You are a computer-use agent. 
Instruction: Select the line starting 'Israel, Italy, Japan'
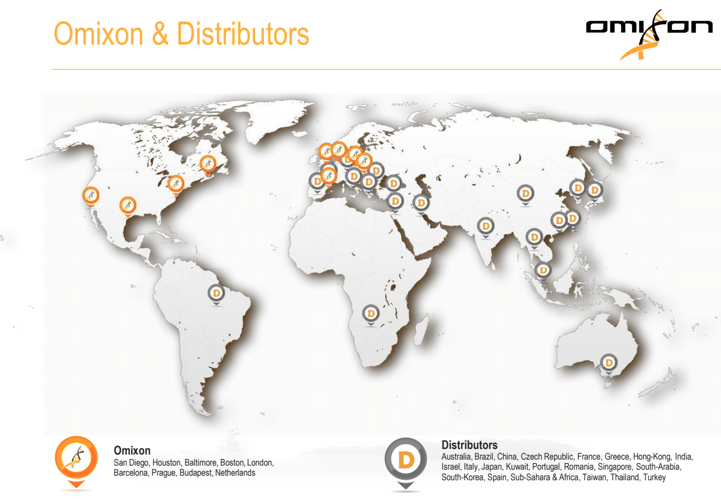561,467
